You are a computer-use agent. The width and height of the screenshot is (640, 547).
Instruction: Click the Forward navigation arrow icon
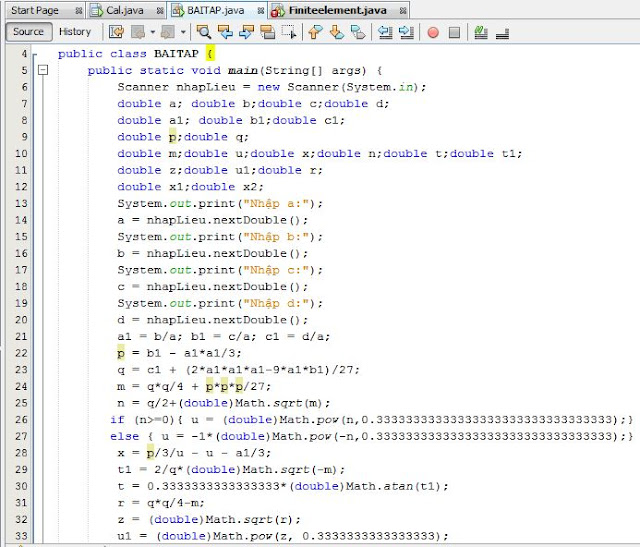168,32
